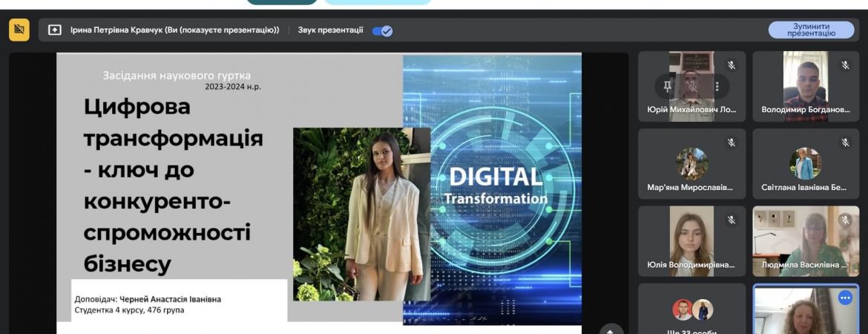The width and height of the screenshot is (868, 334).
Task: Click the muted mic icon on Мар'яна Мирославівна's tile
Action: pyautogui.click(x=731, y=143)
